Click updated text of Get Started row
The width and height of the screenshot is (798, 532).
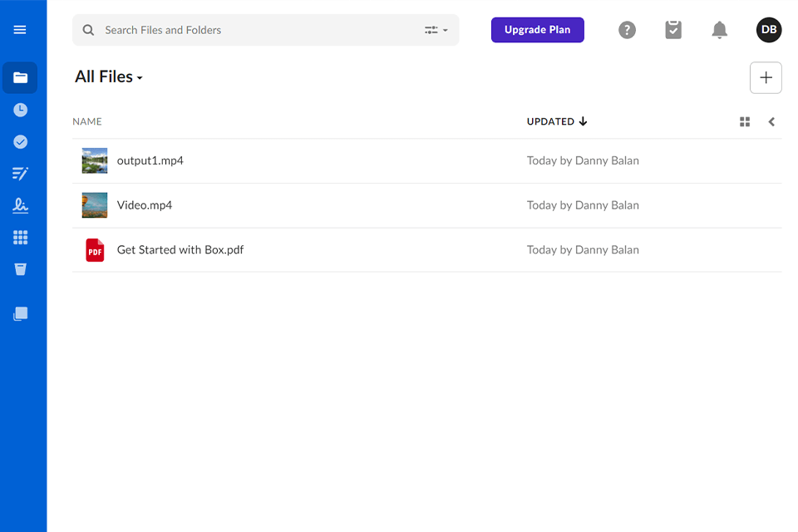click(583, 250)
